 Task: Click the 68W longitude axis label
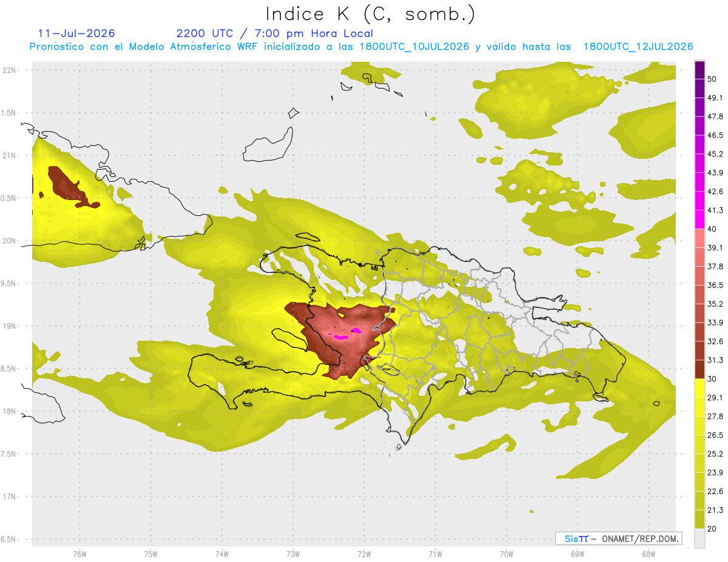[648, 554]
